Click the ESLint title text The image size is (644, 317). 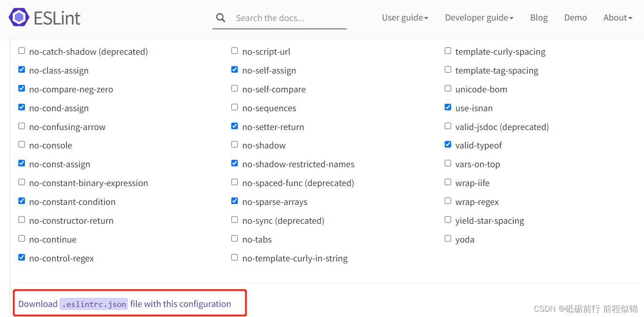(57, 18)
